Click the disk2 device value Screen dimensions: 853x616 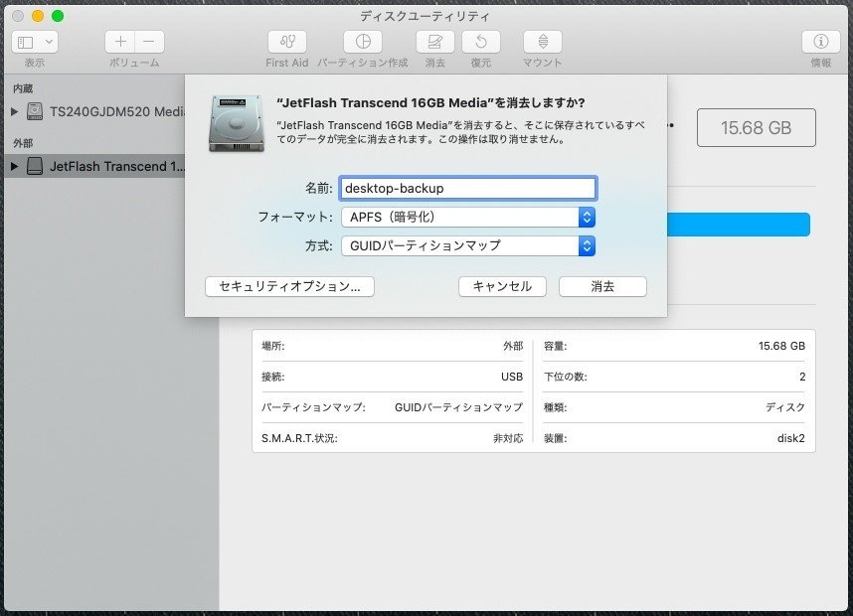pyautogui.click(x=791, y=438)
